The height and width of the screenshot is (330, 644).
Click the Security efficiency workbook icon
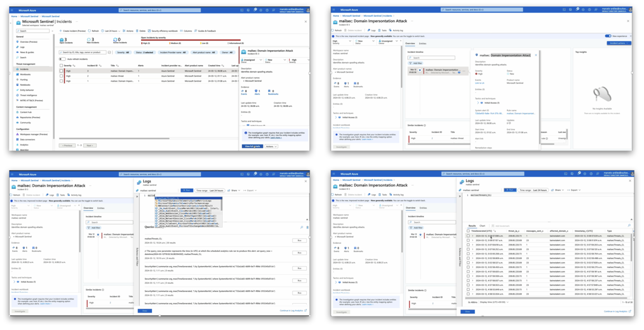[149, 31]
